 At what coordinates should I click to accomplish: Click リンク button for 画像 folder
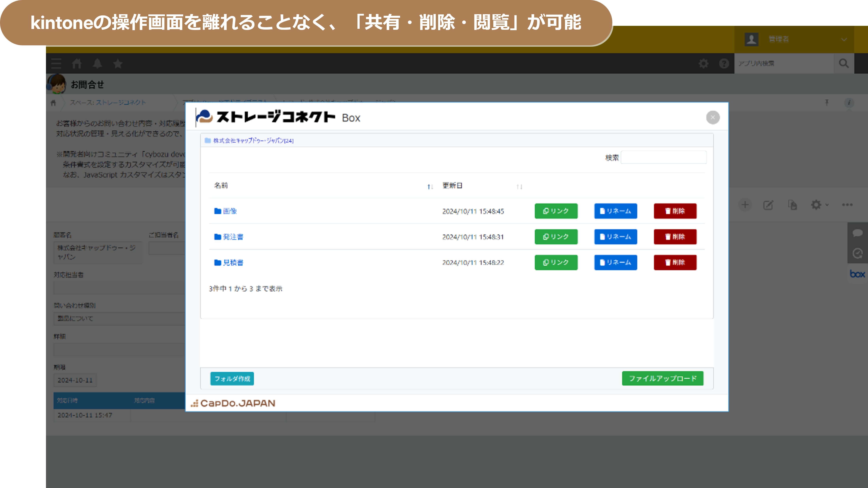point(556,211)
